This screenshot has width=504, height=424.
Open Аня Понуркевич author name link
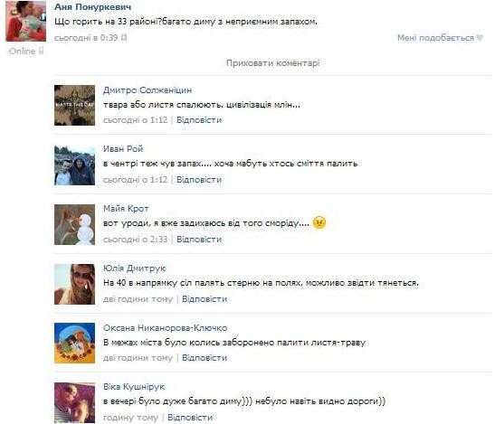click(93, 6)
